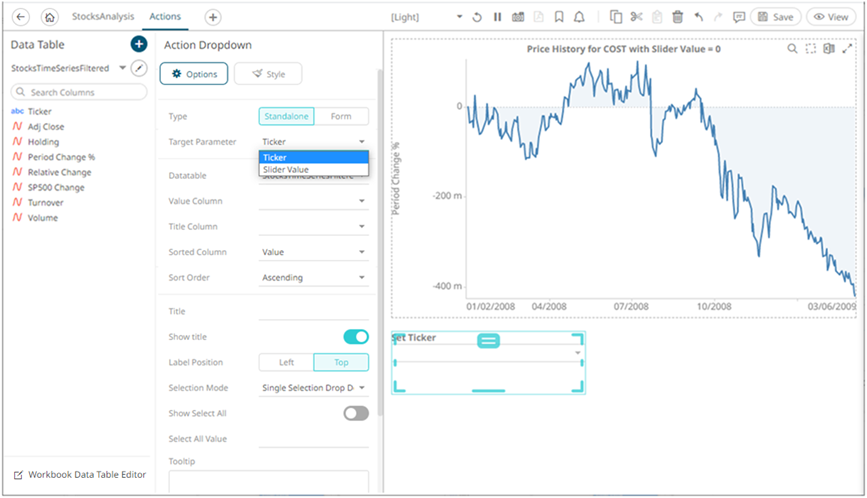Click the pause icon in the toolbar
The image size is (867, 498).
pos(497,17)
